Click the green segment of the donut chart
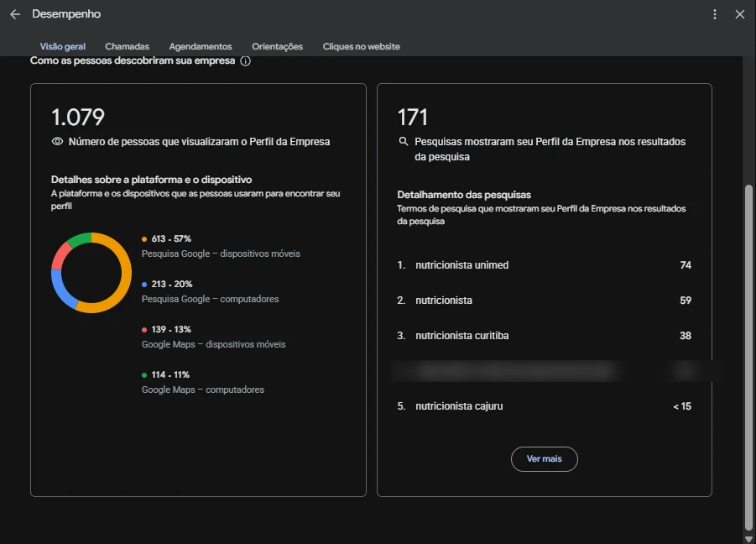 pyautogui.click(x=80, y=238)
